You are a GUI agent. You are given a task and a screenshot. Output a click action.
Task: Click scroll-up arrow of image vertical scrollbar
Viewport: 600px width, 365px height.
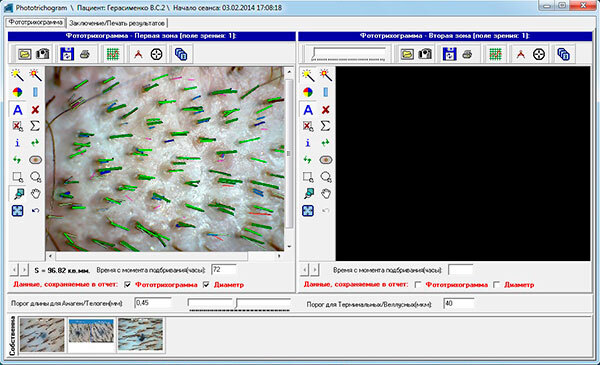289,71
